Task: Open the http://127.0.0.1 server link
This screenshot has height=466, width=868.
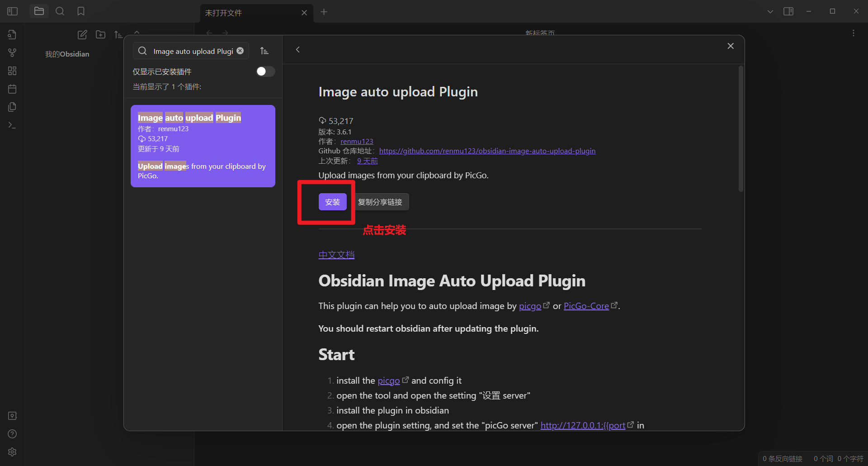Action: pyautogui.click(x=583, y=426)
